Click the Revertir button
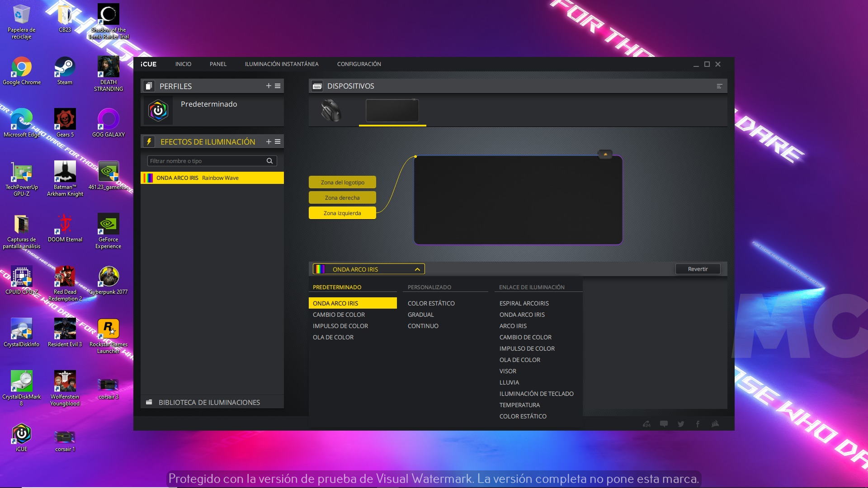Viewport: 868px width, 488px height. click(698, 269)
